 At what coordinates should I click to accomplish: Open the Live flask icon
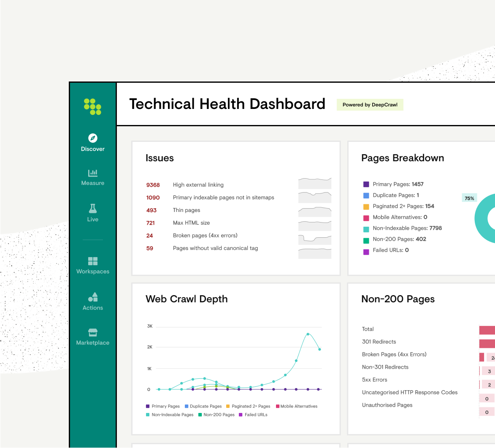(93, 209)
